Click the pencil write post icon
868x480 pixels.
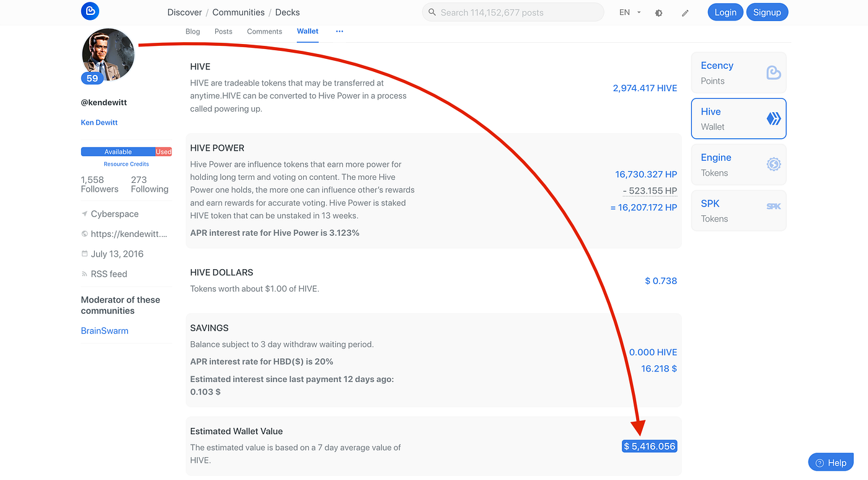pyautogui.click(x=685, y=12)
